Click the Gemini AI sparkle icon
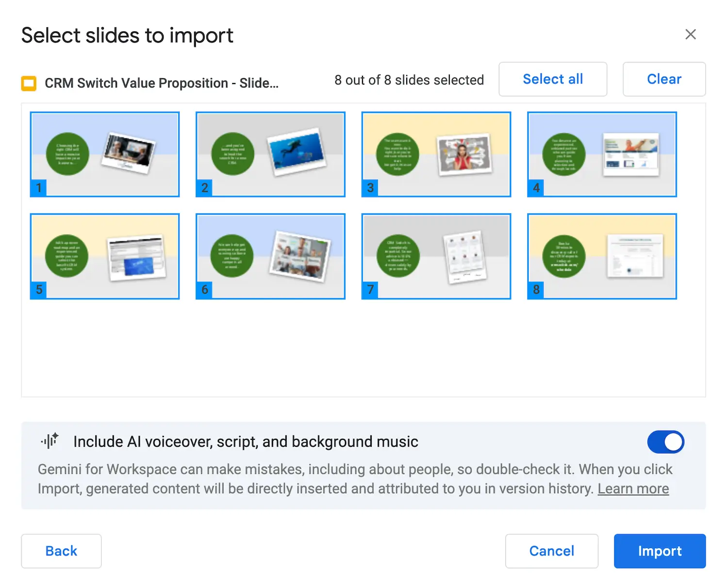 [x=50, y=440]
